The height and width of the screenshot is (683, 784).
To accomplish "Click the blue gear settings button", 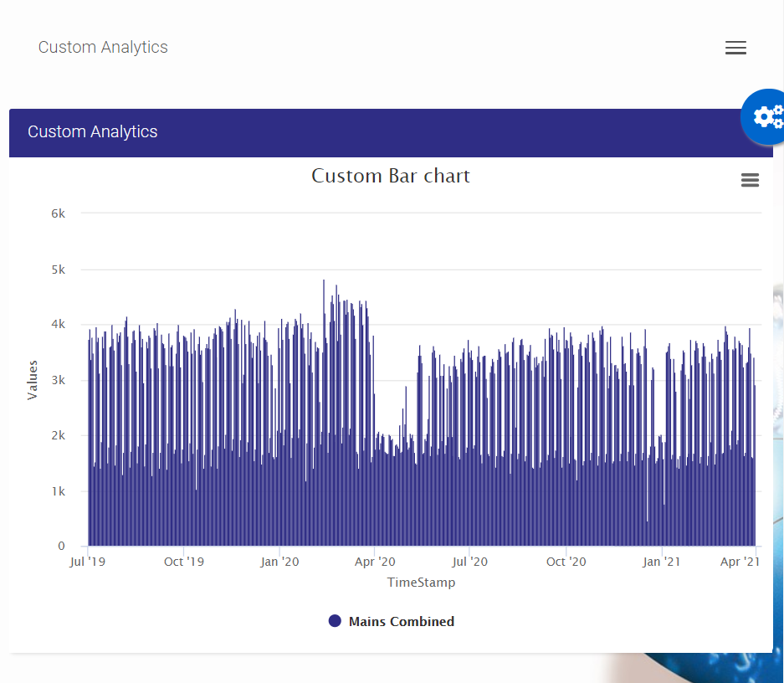I will click(x=766, y=116).
